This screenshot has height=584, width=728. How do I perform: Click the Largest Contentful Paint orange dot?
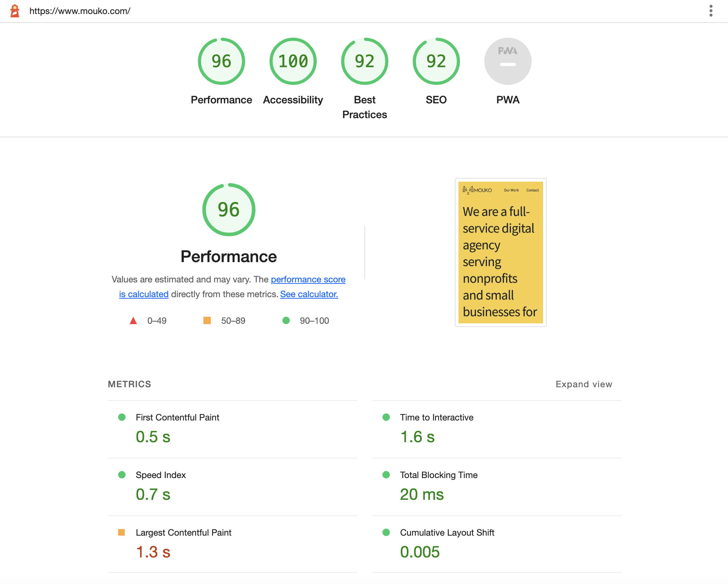(x=119, y=532)
